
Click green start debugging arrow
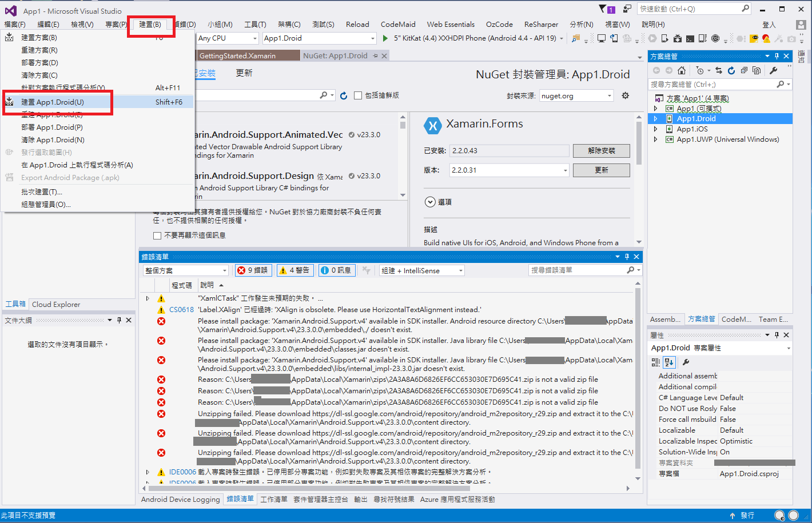tap(387, 38)
